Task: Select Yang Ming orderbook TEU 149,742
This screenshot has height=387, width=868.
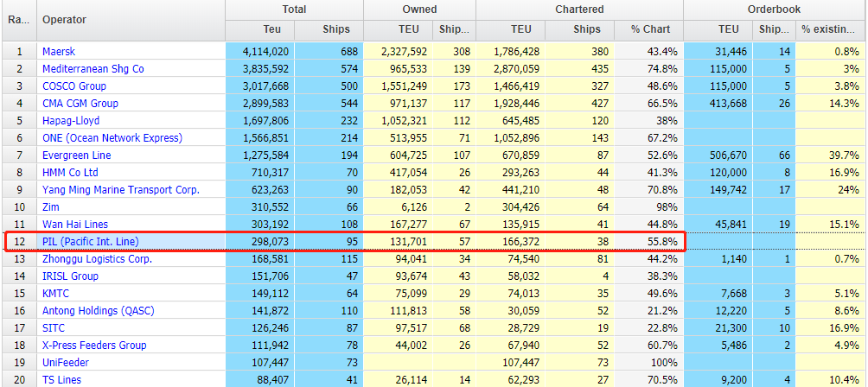Action: [727, 190]
